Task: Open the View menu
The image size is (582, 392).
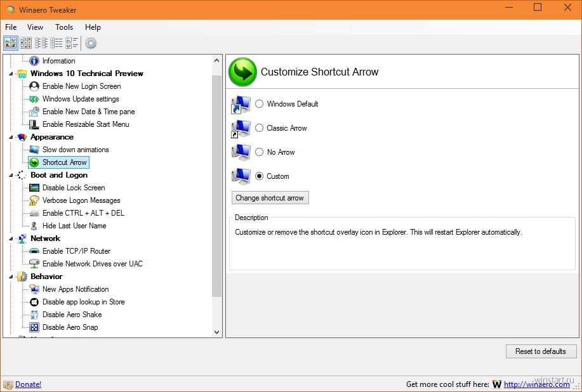Action: (x=35, y=27)
